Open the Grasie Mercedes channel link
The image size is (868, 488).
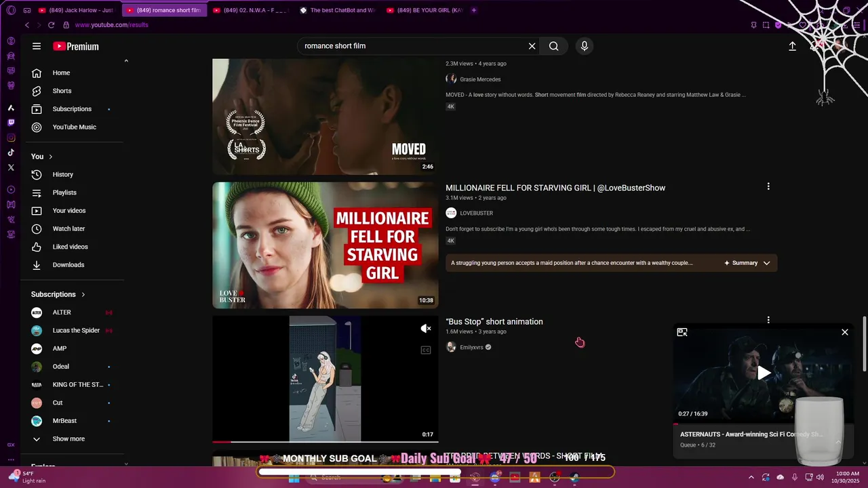[480, 79]
